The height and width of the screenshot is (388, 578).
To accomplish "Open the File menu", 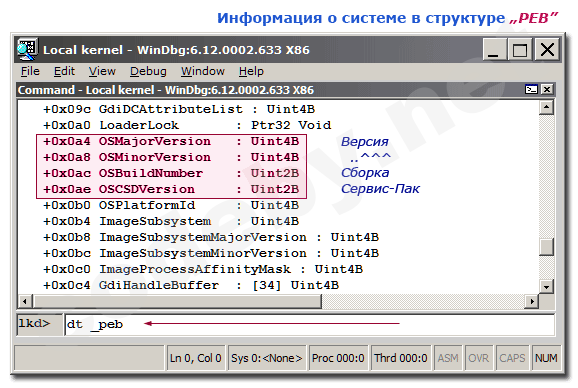I will pyautogui.click(x=30, y=71).
